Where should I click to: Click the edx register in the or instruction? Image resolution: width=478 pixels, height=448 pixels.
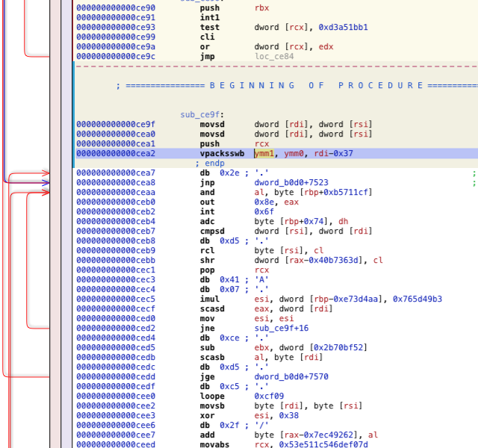[326, 47]
